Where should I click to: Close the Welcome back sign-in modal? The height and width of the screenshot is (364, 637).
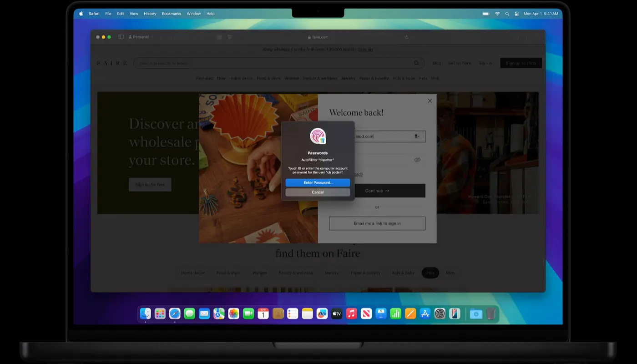(430, 101)
